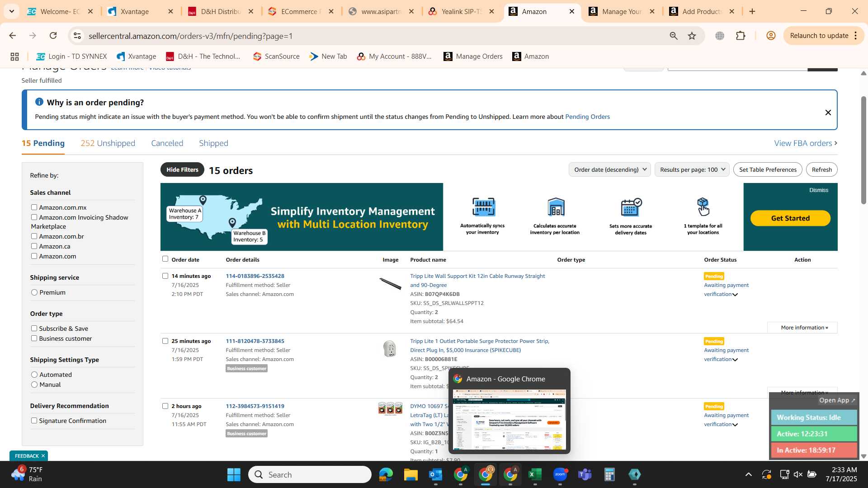Check the Amazon.ca sales channel box
The image size is (868, 488).
34,246
